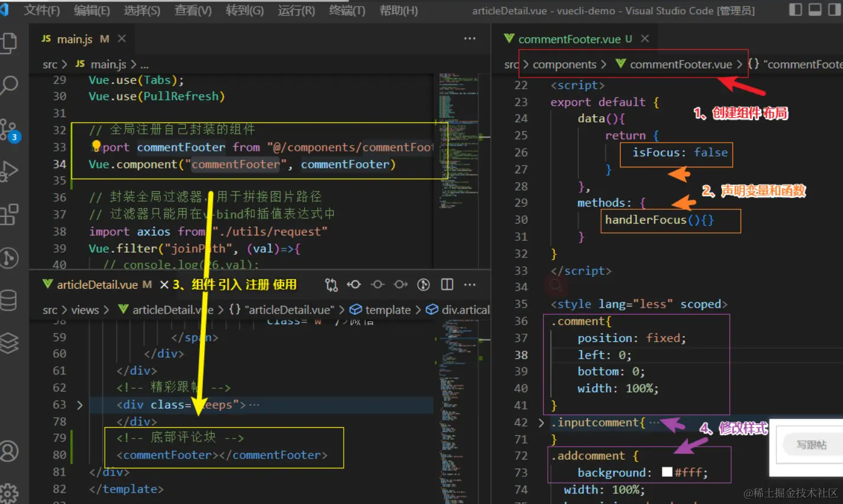This screenshot has height=504, width=843.
Task: Click '<style lang="less" scoped>' on line 35
Action: [639, 304]
